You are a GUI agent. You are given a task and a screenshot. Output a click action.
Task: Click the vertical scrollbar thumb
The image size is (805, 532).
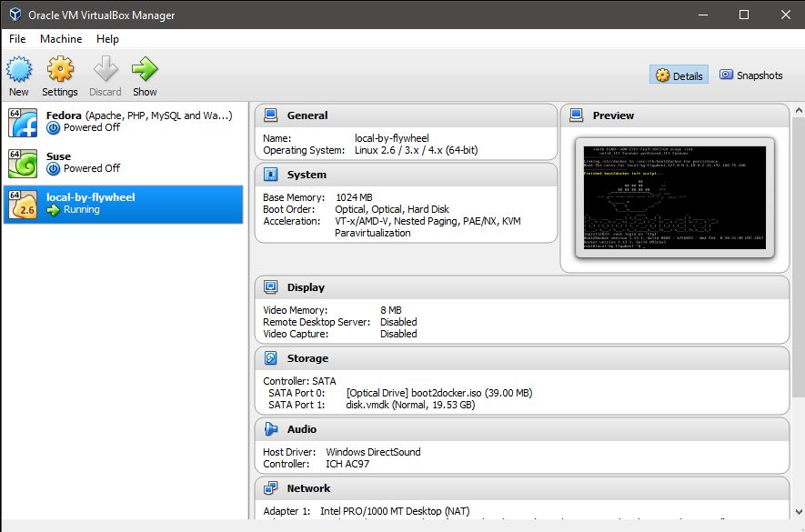pyautogui.click(x=799, y=256)
